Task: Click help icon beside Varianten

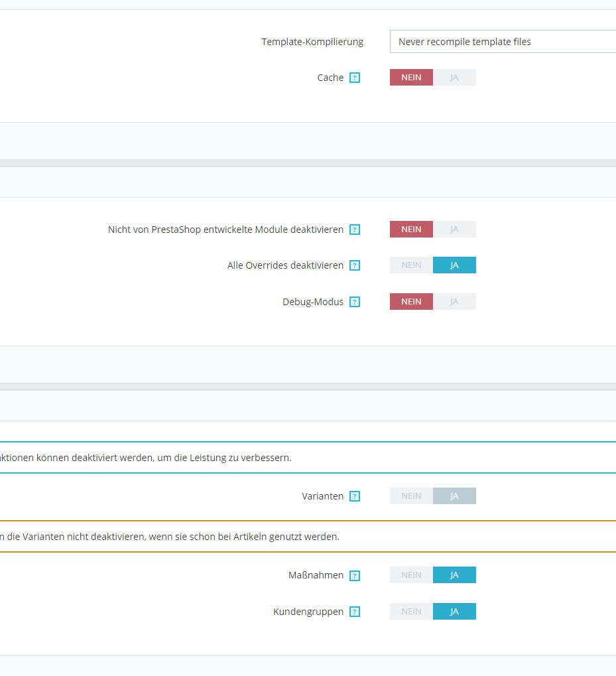Action: point(355,496)
